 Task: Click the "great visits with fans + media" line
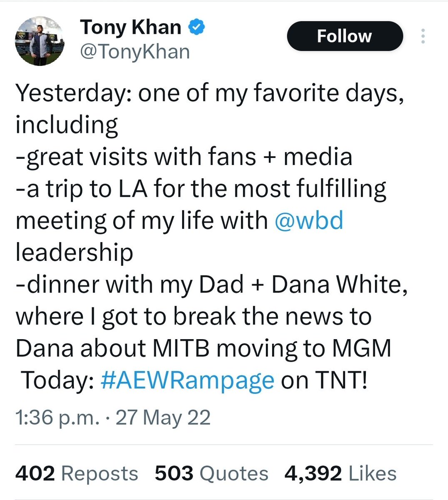click(184, 157)
